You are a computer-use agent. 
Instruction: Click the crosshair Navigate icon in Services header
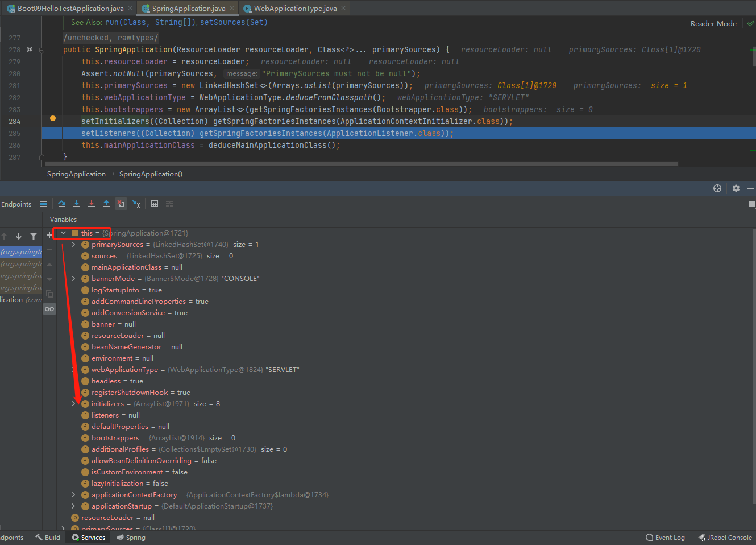point(717,188)
